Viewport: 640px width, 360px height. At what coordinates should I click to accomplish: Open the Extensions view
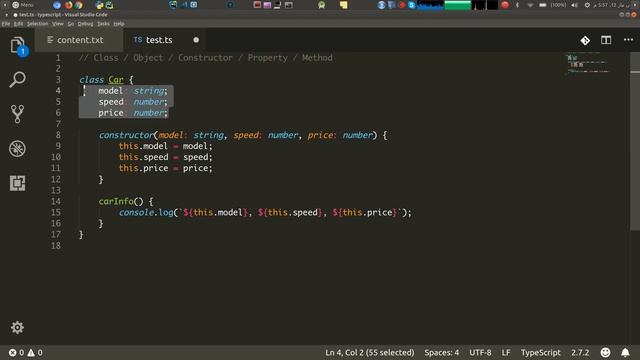[17, 183]
